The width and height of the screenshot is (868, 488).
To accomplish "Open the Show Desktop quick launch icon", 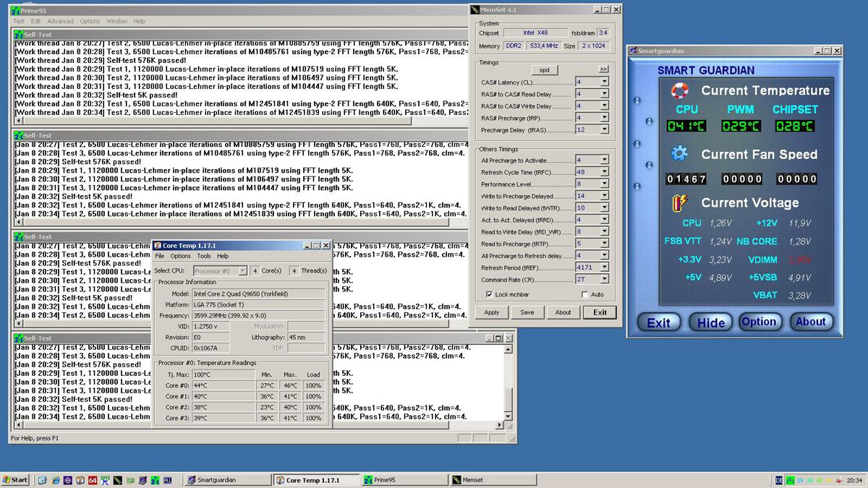I will coord(43,480).
